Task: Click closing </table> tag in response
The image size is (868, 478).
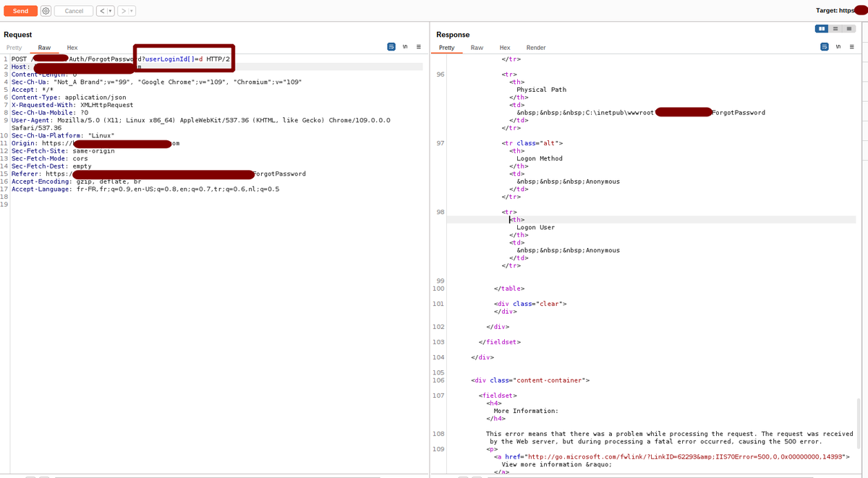Action: point(509,289)
